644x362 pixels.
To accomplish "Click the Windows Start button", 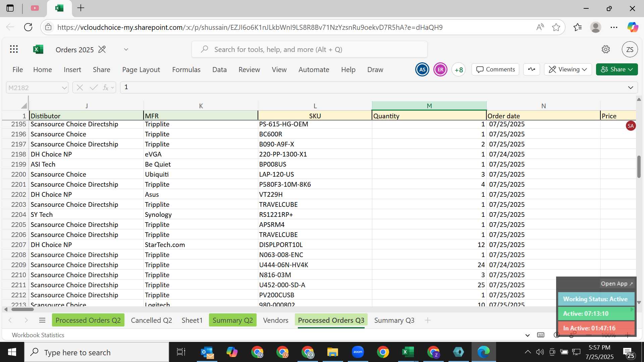I will click(12, 352).
